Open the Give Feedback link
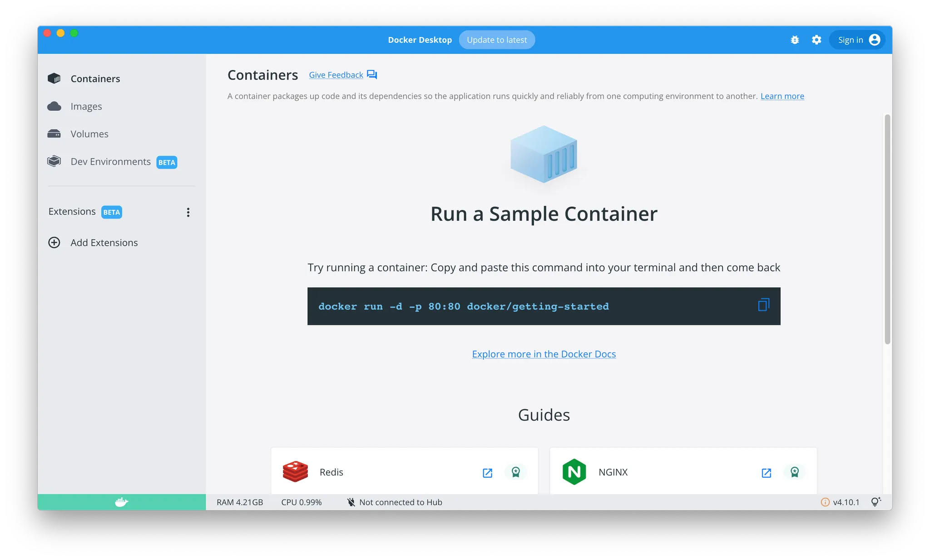The height and width of the screenshot is (560, 930). click(x=336, y=75)
